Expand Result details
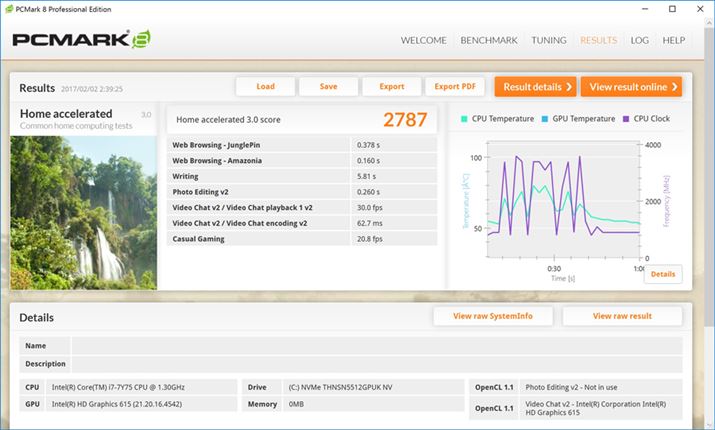Screen dimensions: 715x430 [x=537, y=87]
